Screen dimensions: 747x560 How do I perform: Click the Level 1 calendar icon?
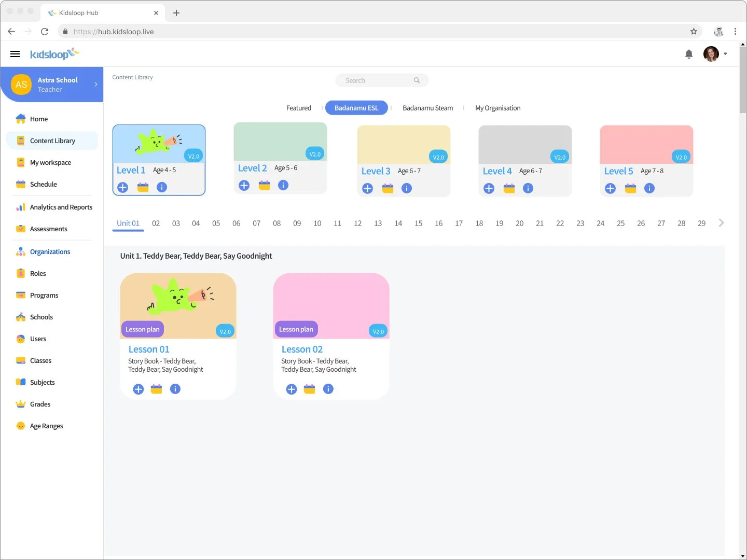tap(143, 187)
